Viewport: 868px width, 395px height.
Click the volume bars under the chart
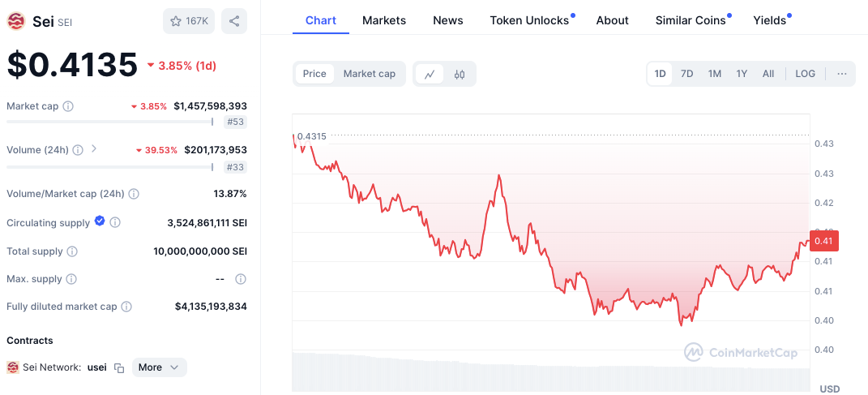551,371
